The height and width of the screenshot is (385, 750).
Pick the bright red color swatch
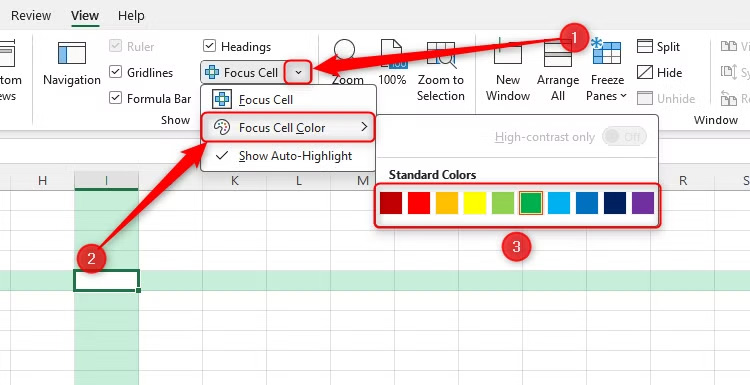[x=419, y=203]
